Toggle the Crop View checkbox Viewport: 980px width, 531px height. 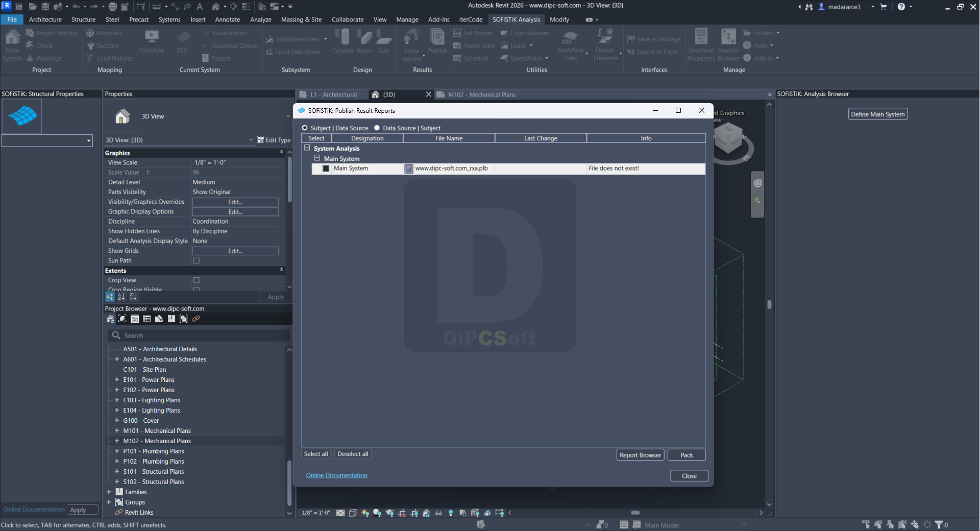point(197,280)
